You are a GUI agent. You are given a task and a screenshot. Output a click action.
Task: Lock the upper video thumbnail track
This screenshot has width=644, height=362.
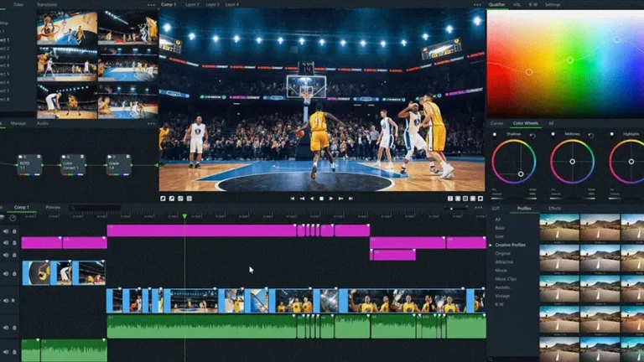click(14, 273)
